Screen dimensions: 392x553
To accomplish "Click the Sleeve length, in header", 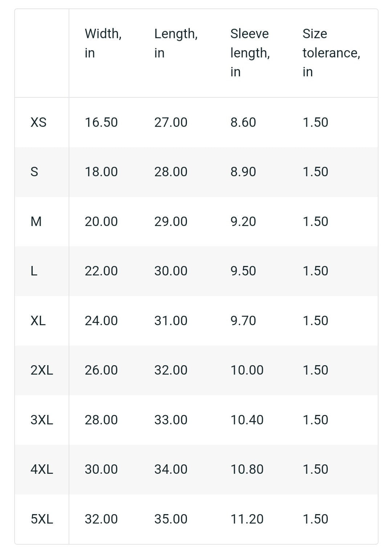I will (250, 53).
